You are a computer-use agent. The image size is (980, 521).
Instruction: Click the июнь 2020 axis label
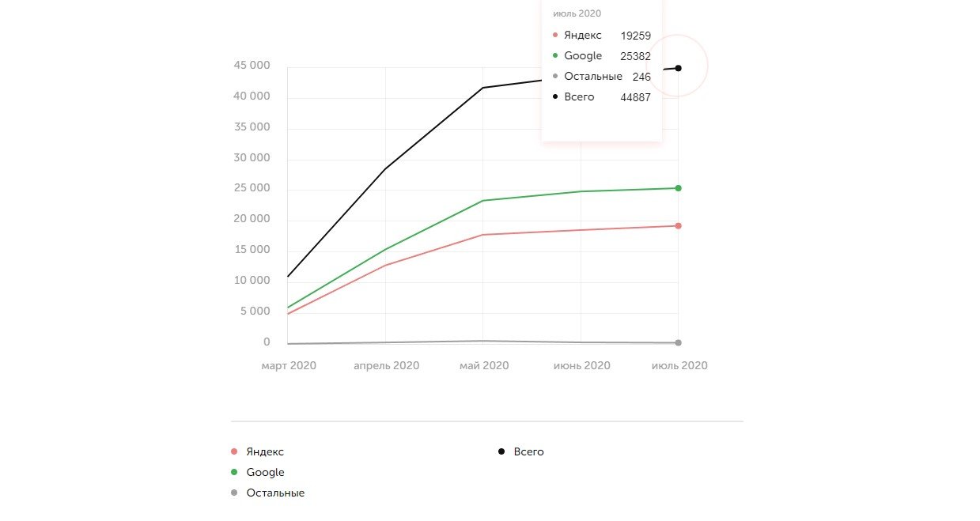(581, 365)
